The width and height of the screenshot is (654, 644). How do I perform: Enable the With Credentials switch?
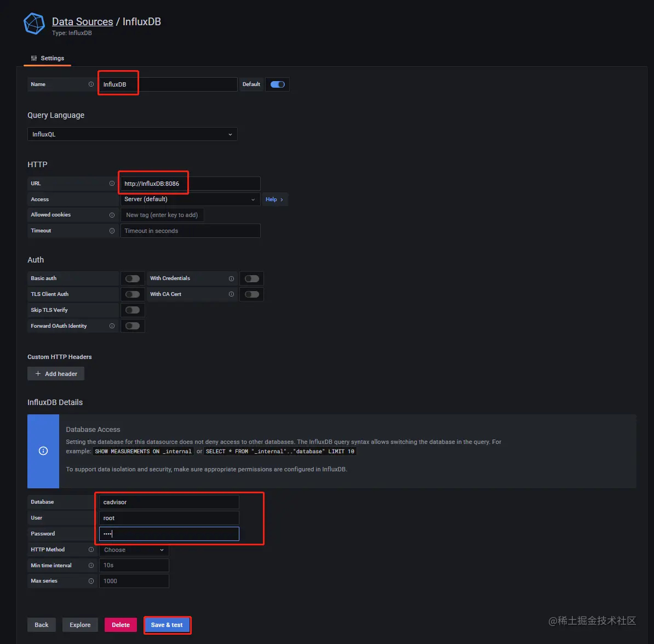(x=252, y=278)
